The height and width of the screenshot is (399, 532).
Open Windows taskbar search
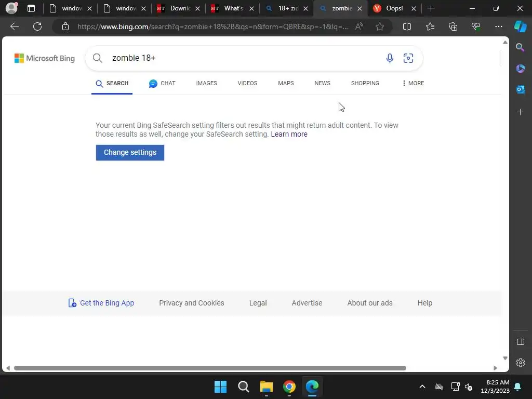tap(244, 387)
